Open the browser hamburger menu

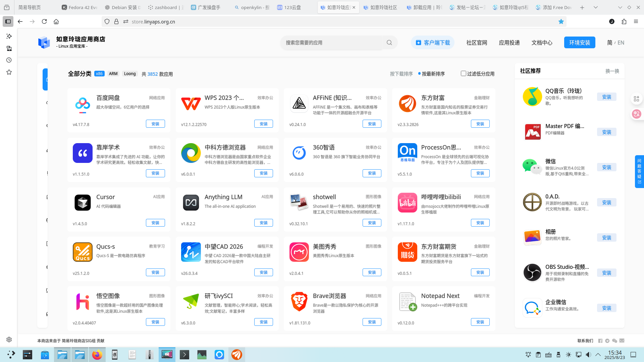click(636, 21)
